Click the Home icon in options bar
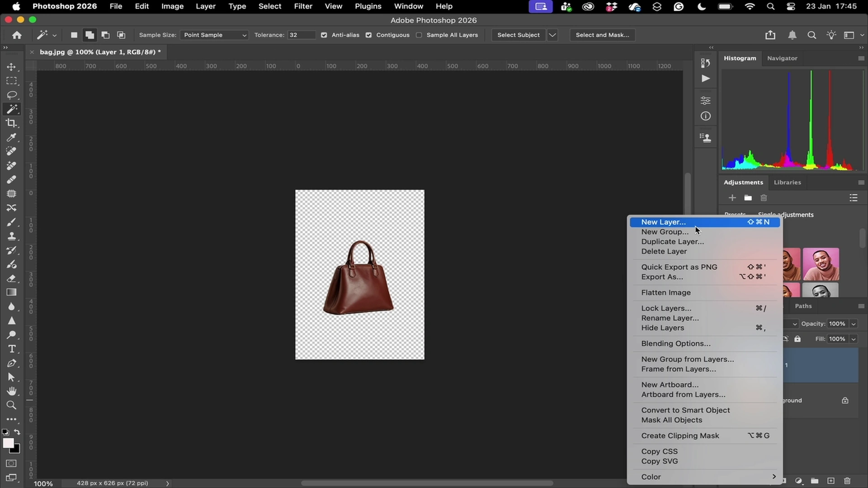This screenshot has height=488, width=868. 17,35
